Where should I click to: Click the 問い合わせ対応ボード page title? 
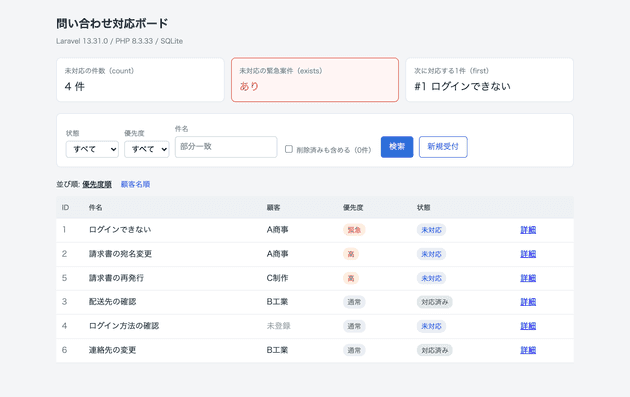[x=112, y=23]
